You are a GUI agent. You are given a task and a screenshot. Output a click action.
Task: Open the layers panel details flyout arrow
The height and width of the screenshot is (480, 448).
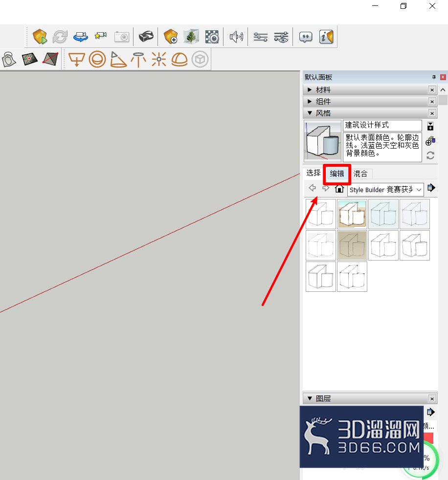(431, 412)
